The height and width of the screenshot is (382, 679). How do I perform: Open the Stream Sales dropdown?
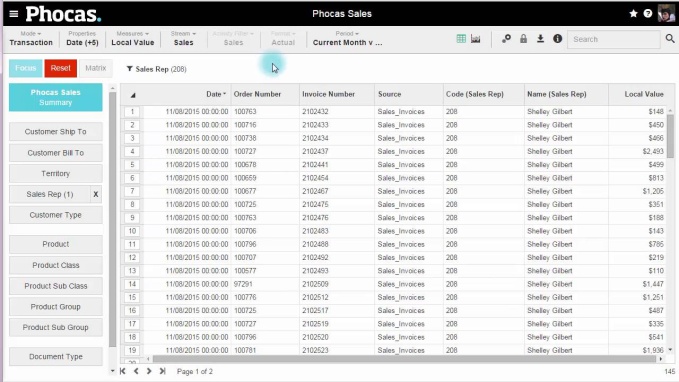[x=183, y=38]
